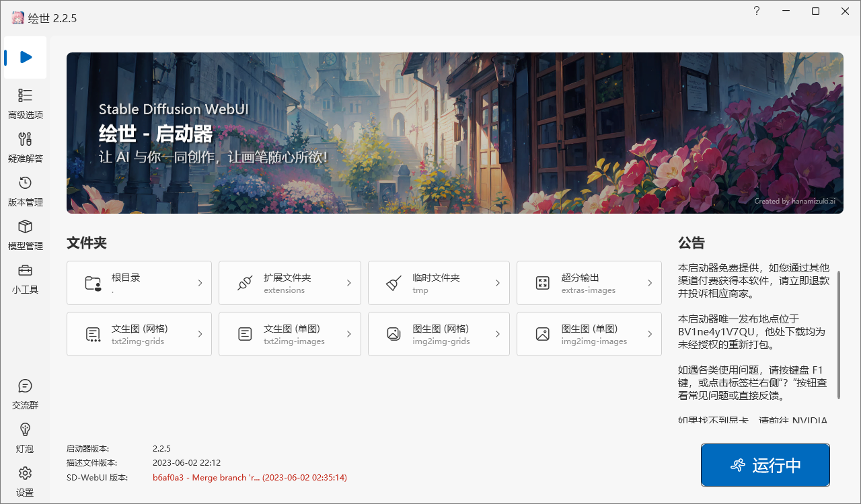Expand the 图生图 (单图) chevron arrow
Screen dimensions: 861x504
click(650, 334)
